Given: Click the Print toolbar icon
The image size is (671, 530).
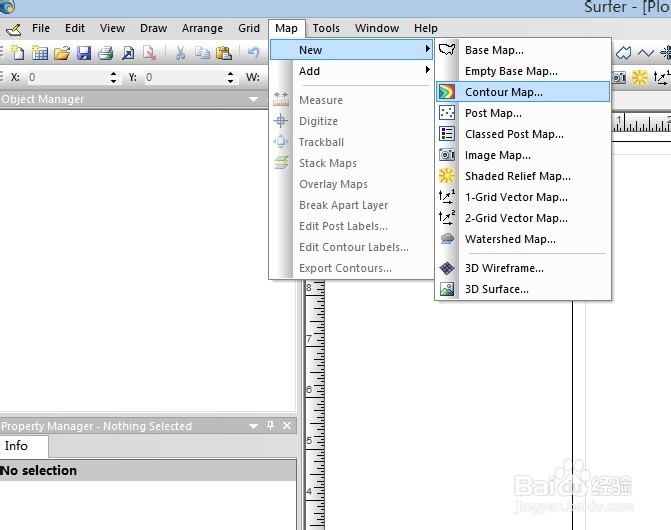Looking at the screenshot, I should (106, 53).
